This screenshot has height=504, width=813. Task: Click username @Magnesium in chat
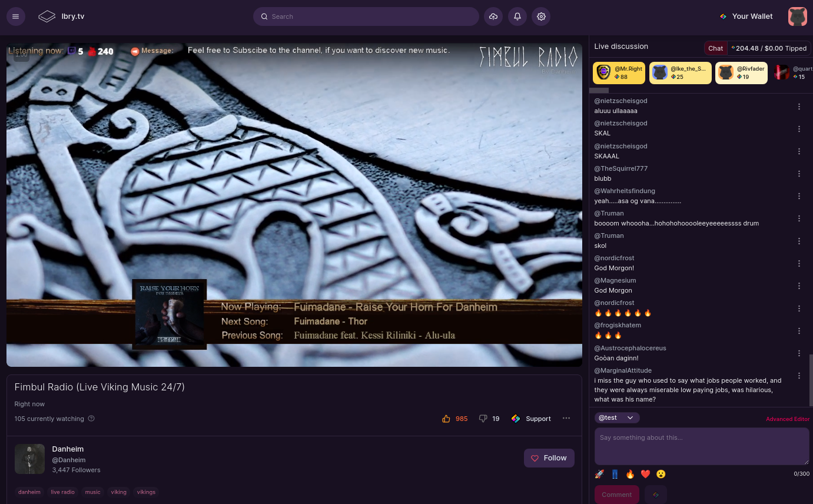click(x=615, y=280)
